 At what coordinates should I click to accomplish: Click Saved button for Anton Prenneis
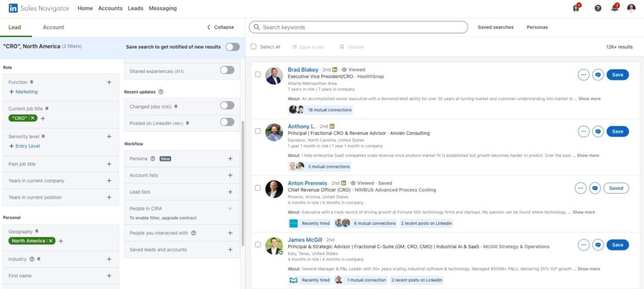[616, 188]
